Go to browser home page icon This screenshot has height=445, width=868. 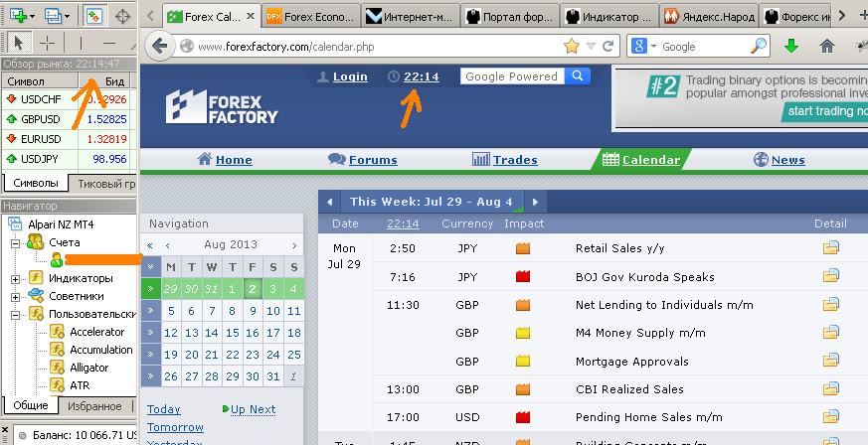(827, 47)
